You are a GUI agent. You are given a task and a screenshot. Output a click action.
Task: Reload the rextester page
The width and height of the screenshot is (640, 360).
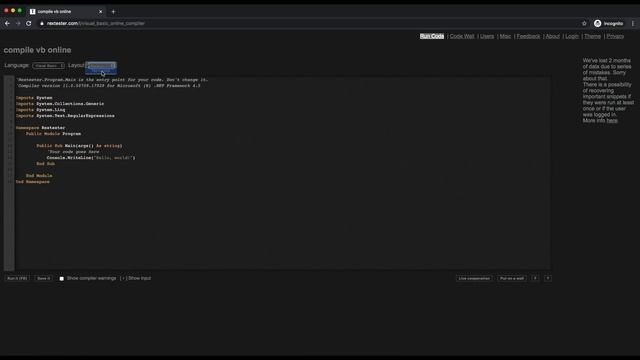click(29, 23)
